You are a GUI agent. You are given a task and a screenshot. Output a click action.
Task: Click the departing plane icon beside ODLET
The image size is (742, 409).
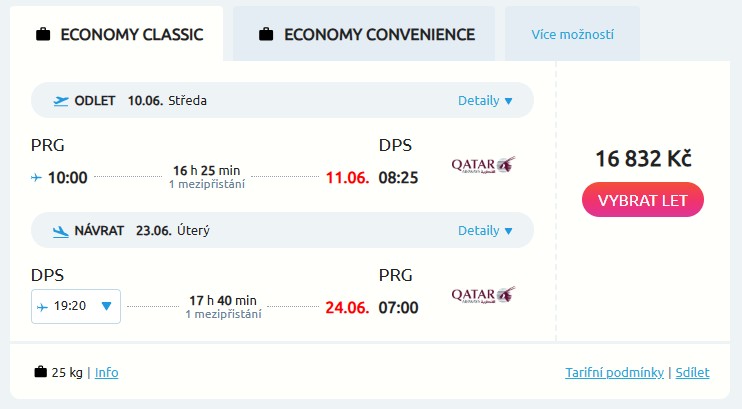[61, 100]
